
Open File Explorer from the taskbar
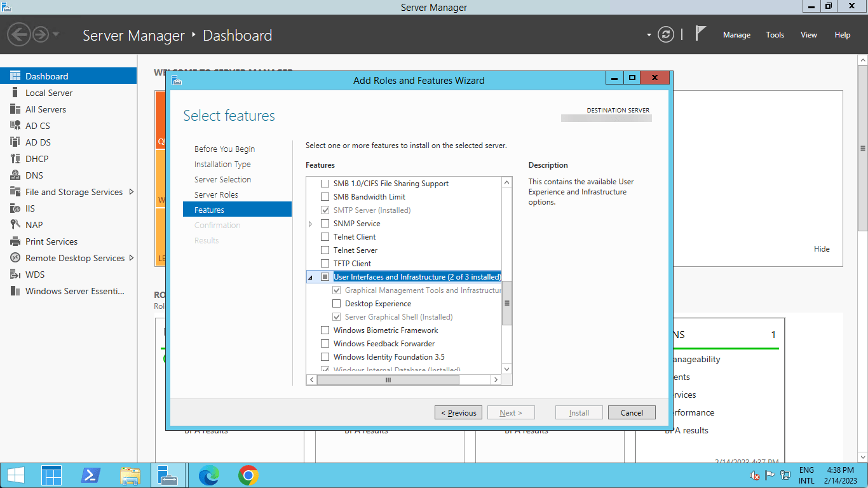(130, 475)
